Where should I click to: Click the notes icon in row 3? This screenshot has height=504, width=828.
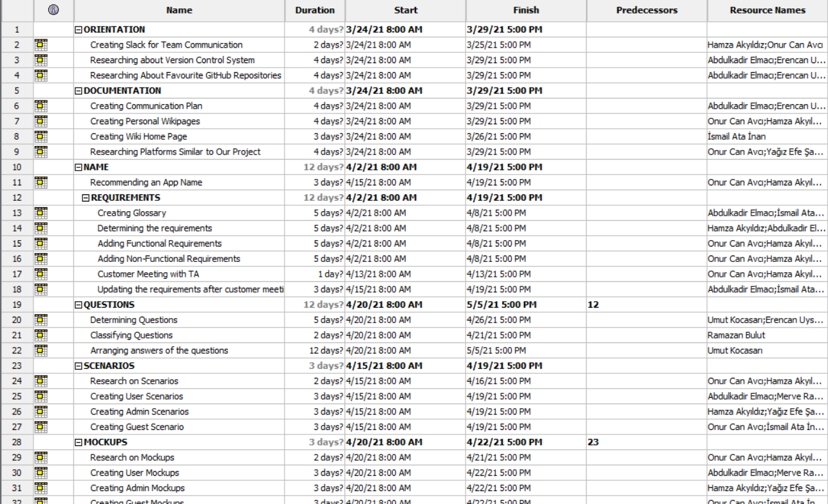(x=41, y=61)
